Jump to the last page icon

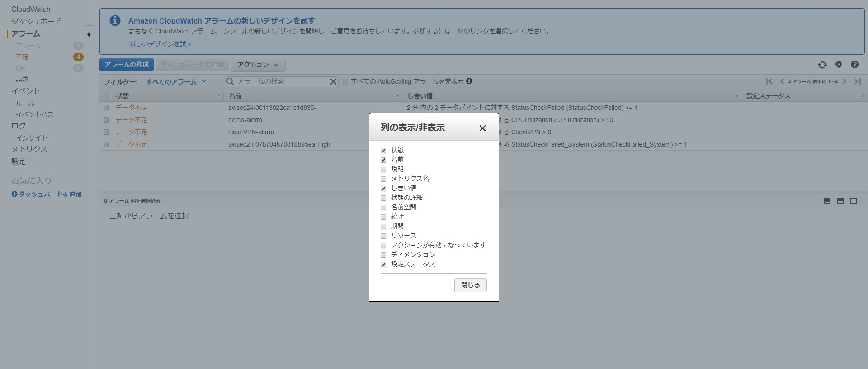tap(857, 81)
